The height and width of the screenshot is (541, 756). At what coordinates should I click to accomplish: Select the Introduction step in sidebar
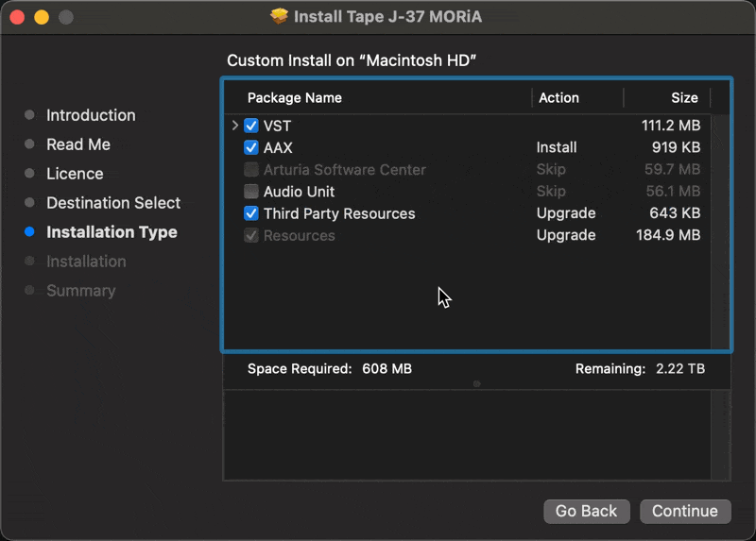click(91, 115)
